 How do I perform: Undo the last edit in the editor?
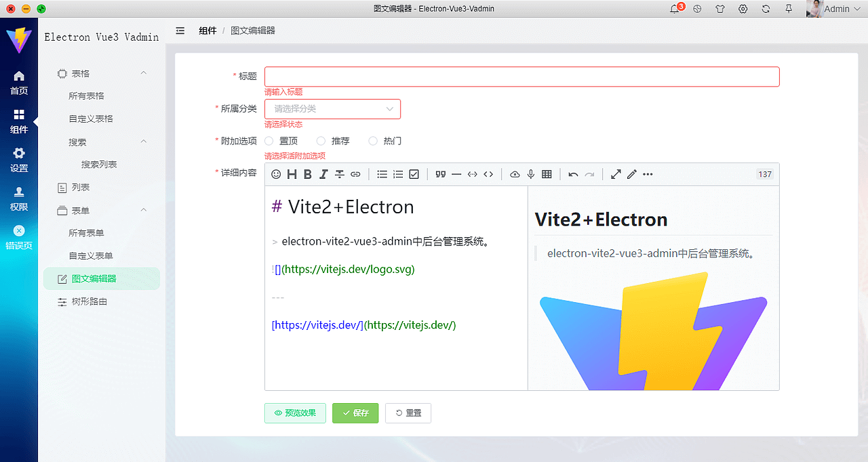pyautogui.click(x=572, y=174)
